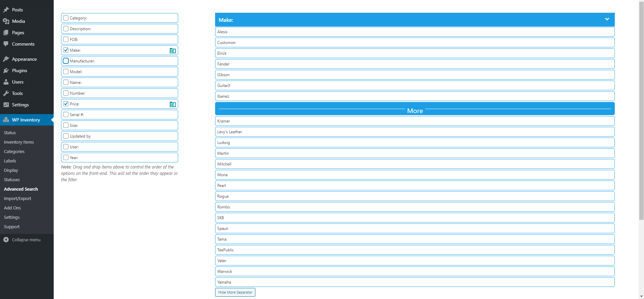
Task: Tick the Manufacturer checkbox
Action: [66, 61]
